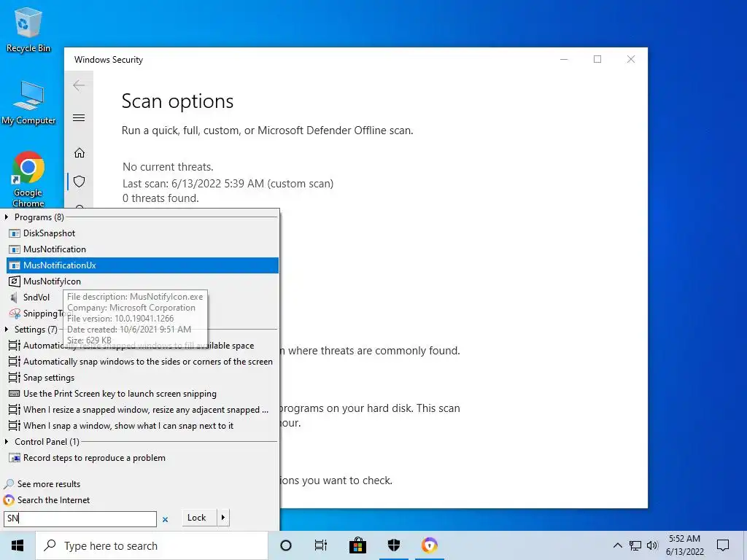Open the clock showing 5:52 AM

pos(684,545)
